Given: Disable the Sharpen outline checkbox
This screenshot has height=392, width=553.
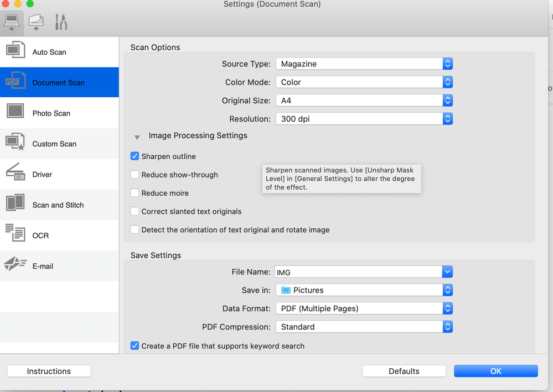Looking at the screenshot, I should pos(135,156).
